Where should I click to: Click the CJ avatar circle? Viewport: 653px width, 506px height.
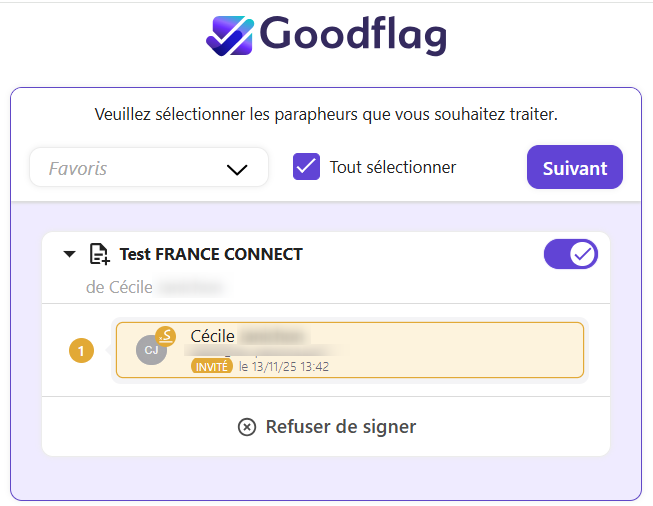click(x=150, y=350)
